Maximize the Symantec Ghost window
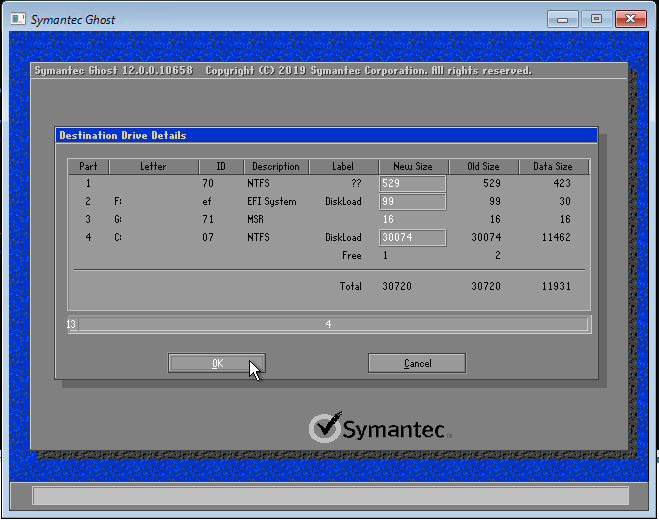Screen dimensions: 659x520 pyautogui.click(x=596, y=19)
